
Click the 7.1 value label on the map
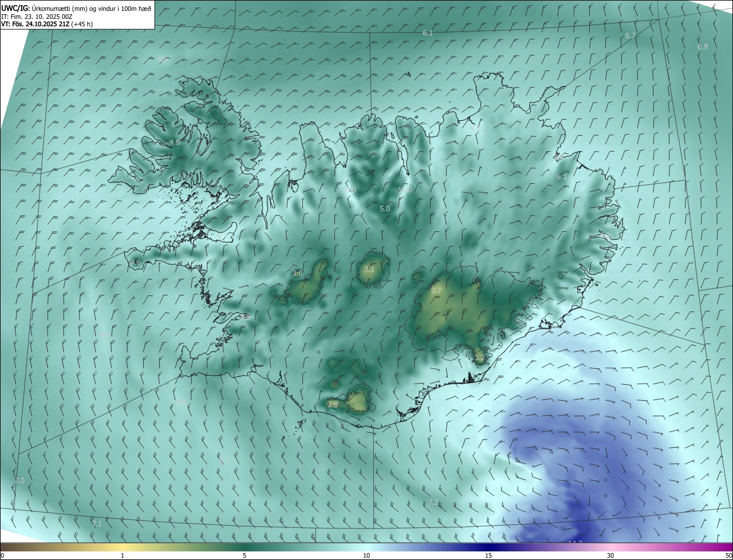97,524
